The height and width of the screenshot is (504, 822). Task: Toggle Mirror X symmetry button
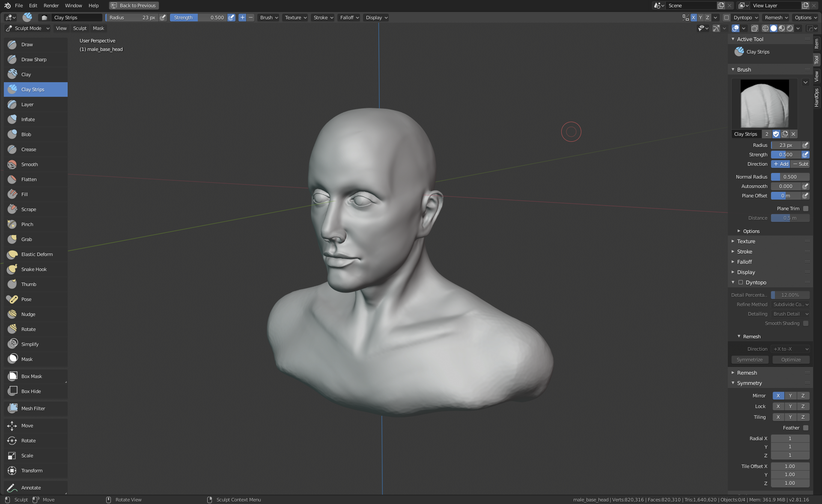tap(778, 396)
